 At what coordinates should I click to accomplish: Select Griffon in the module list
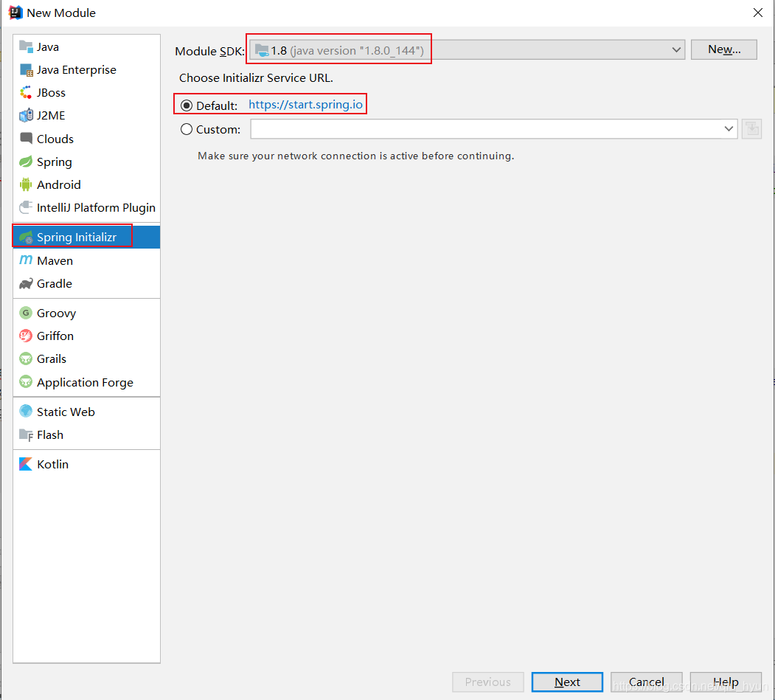pos(86,336)
